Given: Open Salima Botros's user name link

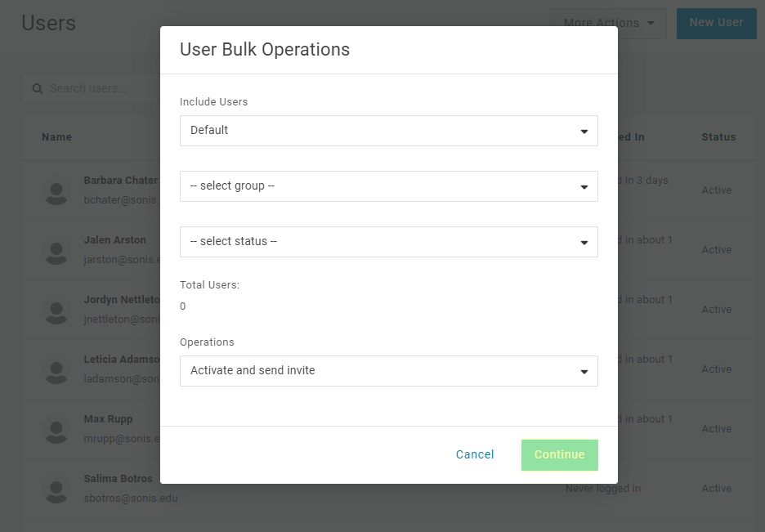Looking at the screenshot, I should (118, 479).
